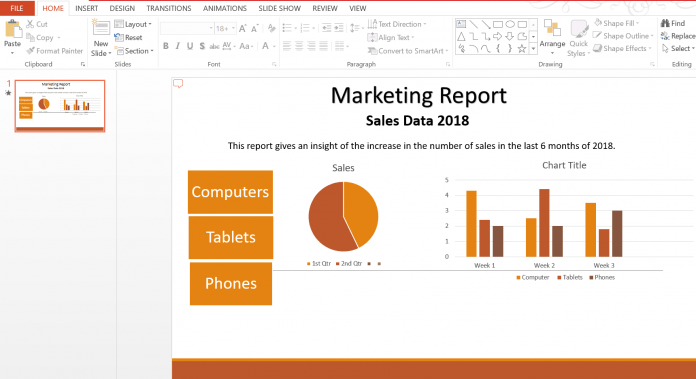
Task: Align text left
Action: (287, 46)
